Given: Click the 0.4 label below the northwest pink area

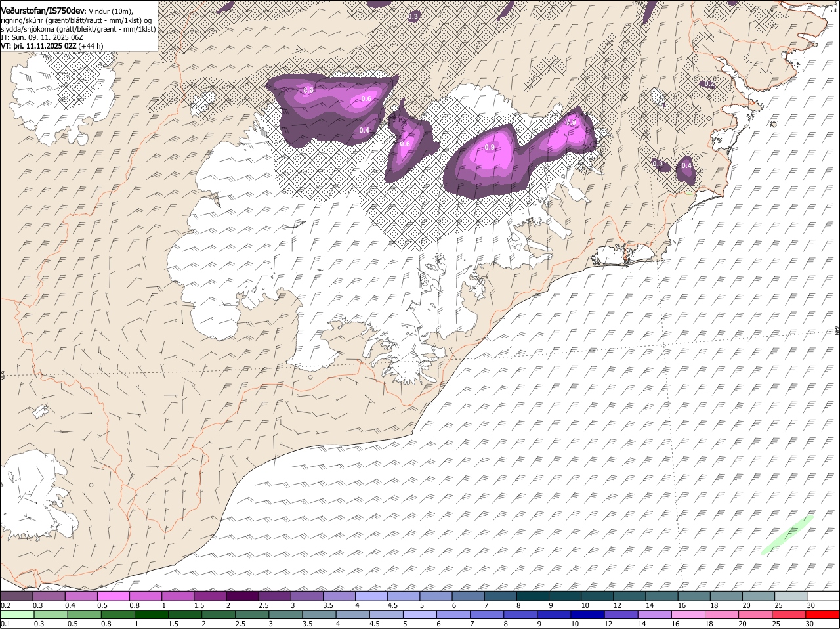Looking at the screenshot, I should pyautogui.click(x=364, y=131).
